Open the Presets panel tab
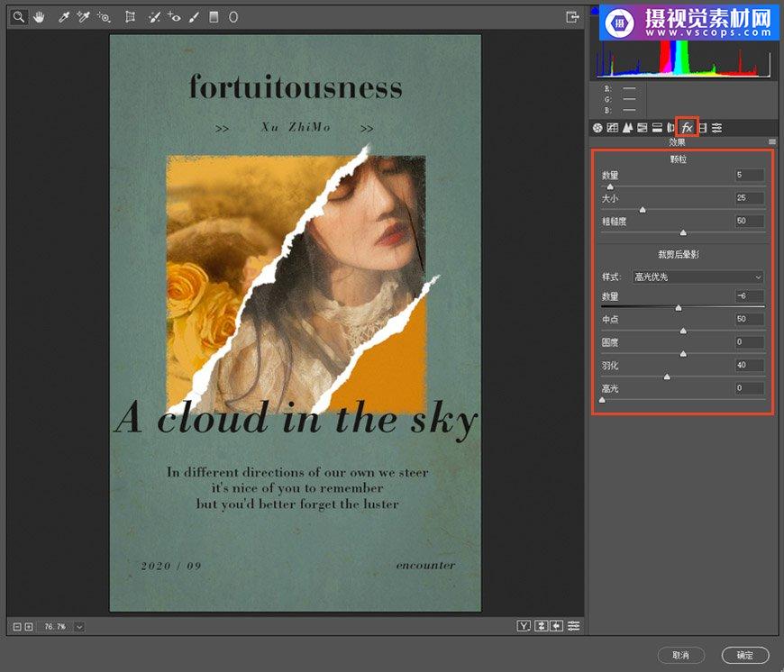 (717, 128)
